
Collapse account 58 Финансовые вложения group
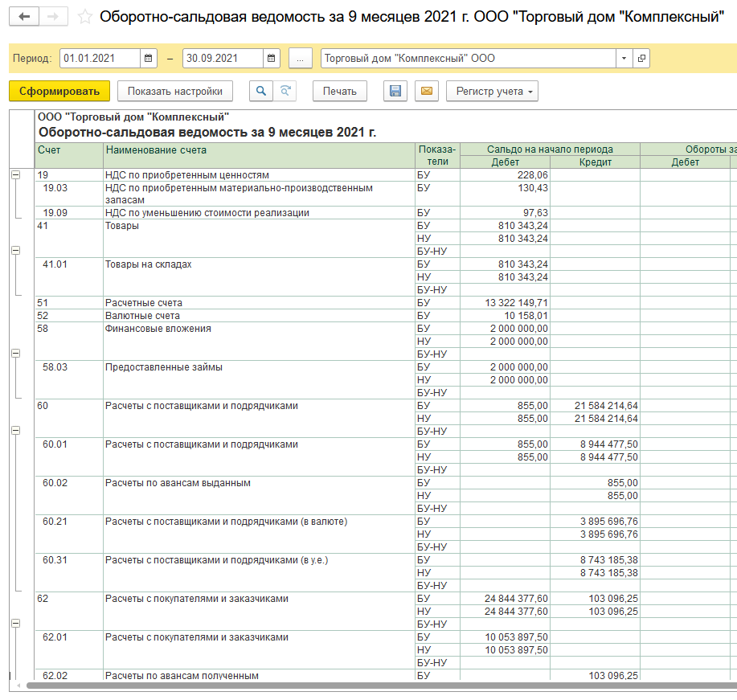point(15,354)
